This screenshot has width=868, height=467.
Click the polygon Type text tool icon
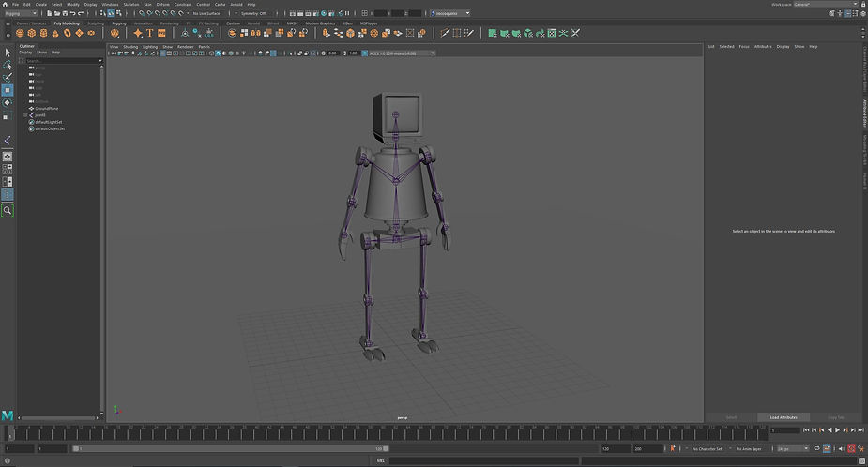pos(149,33)
